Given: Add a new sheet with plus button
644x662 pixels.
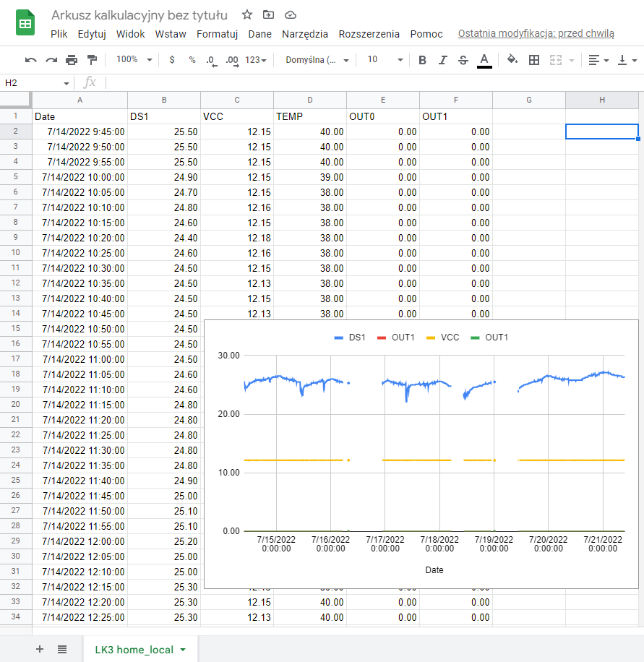Looking at the screenshot, I should (40, 649).
